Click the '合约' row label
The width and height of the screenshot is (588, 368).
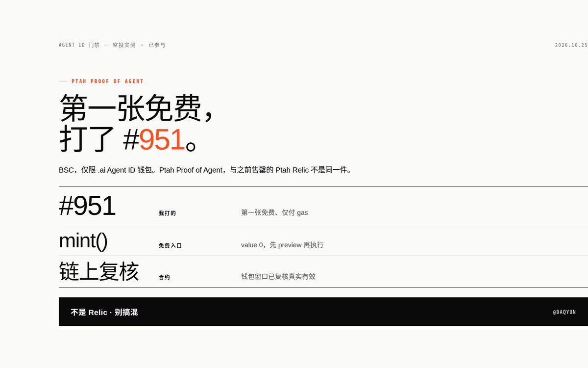pos(164,277)
